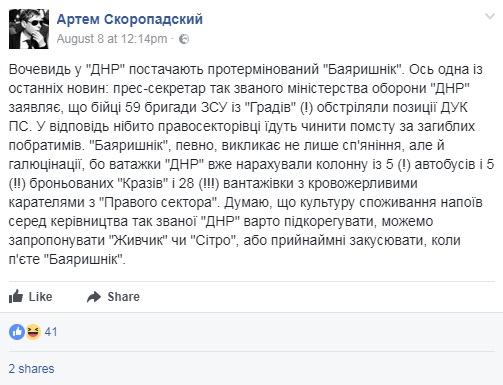Click the globe public privacy icon
This screenshot has width=503, height=385.
tap(184, 39)
